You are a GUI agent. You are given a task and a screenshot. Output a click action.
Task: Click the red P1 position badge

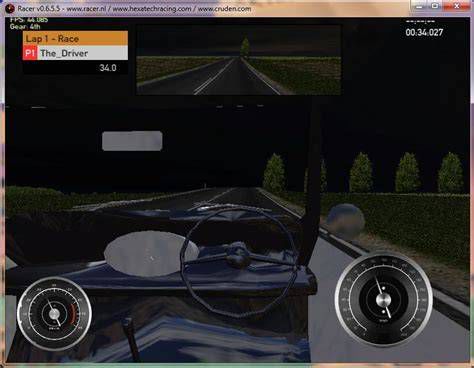30,53
